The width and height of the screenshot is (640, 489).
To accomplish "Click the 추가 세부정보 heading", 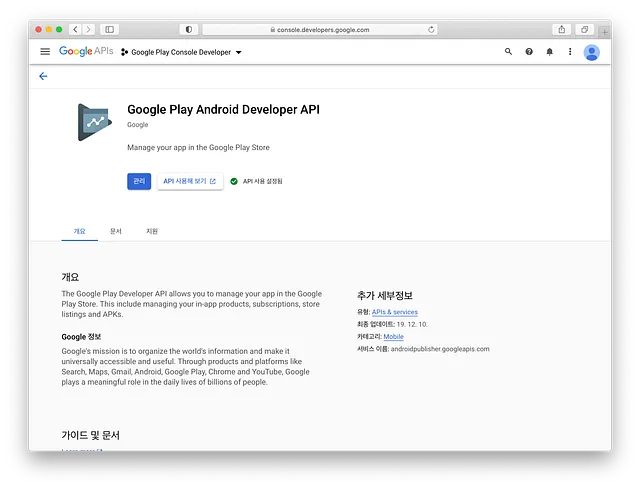I will click(x=385, y=295).
